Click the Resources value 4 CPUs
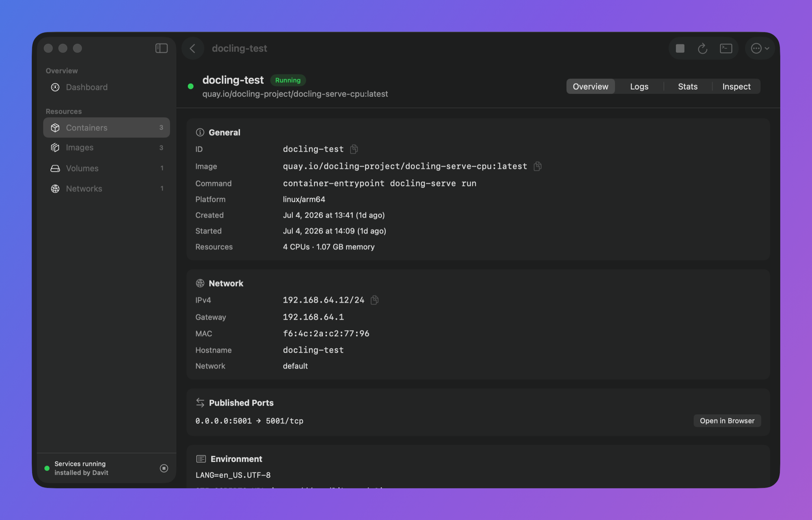The height and width of the screenshot is (520, 812). coord(329,247)
